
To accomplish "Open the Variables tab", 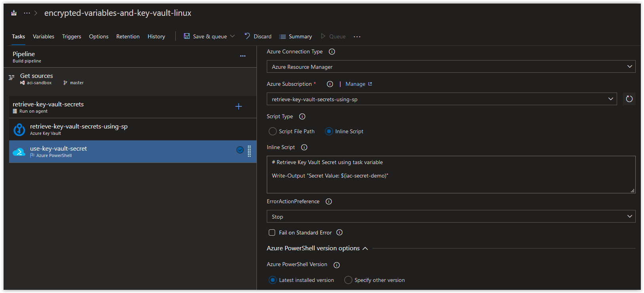I will click(x=44, y=36).
